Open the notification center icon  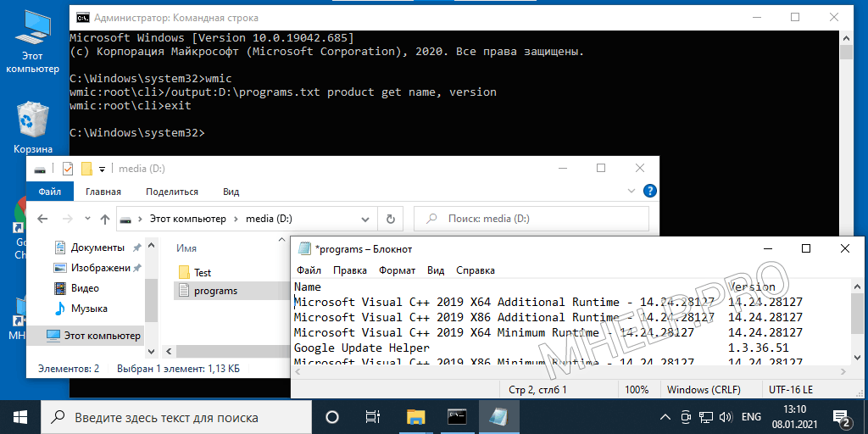point(842,418)
